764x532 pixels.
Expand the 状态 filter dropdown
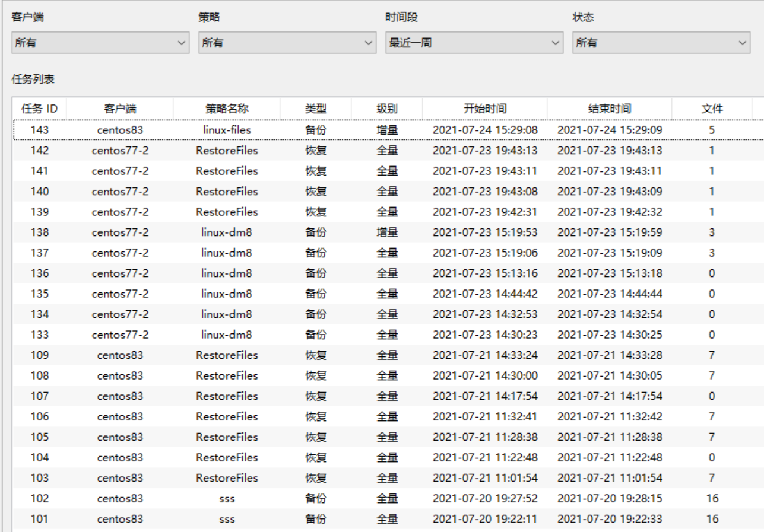point(661,43)
